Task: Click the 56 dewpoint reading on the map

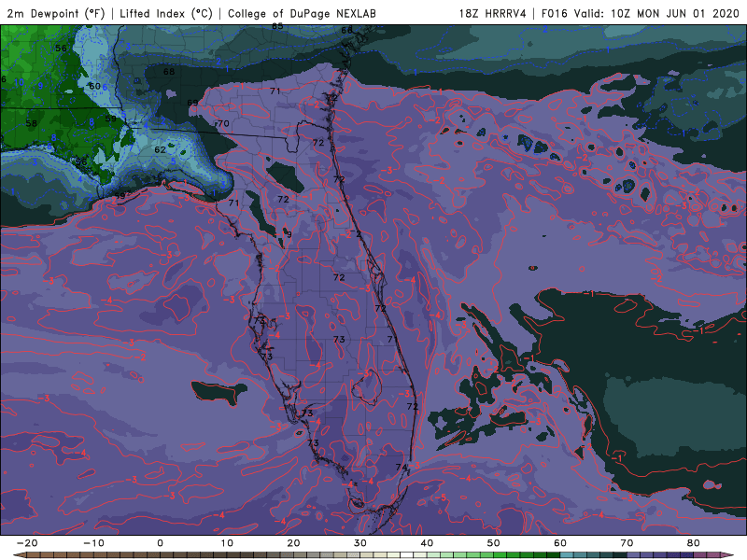Action: pos(61,49)
